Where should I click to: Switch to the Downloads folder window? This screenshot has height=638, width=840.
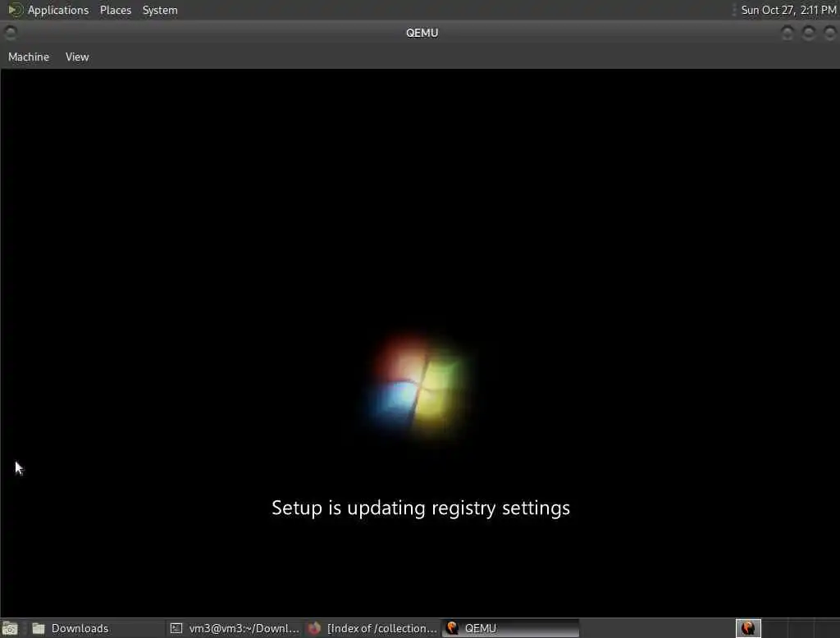pyautogui.click(x=97, y=628)
